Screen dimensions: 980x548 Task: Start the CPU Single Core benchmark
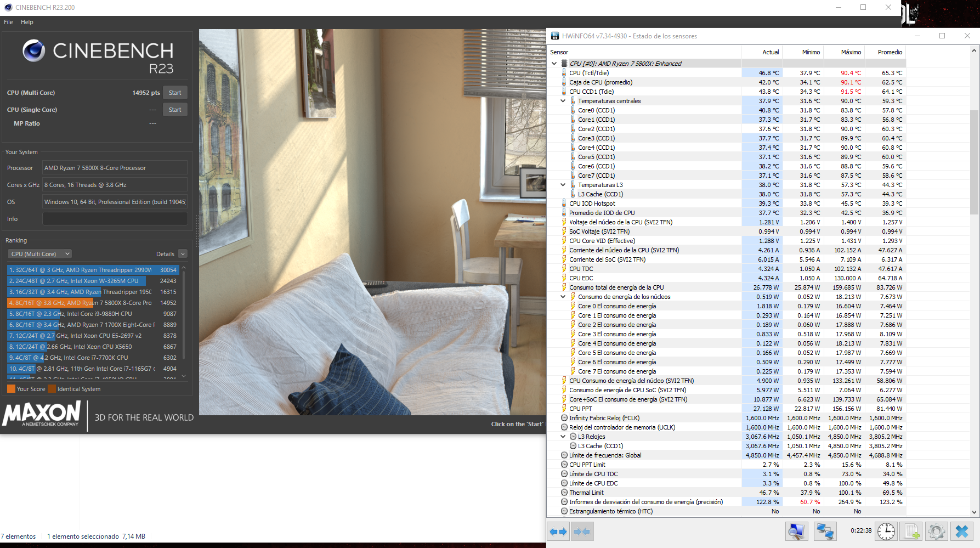pyautogui.click(x=175, y=110)
